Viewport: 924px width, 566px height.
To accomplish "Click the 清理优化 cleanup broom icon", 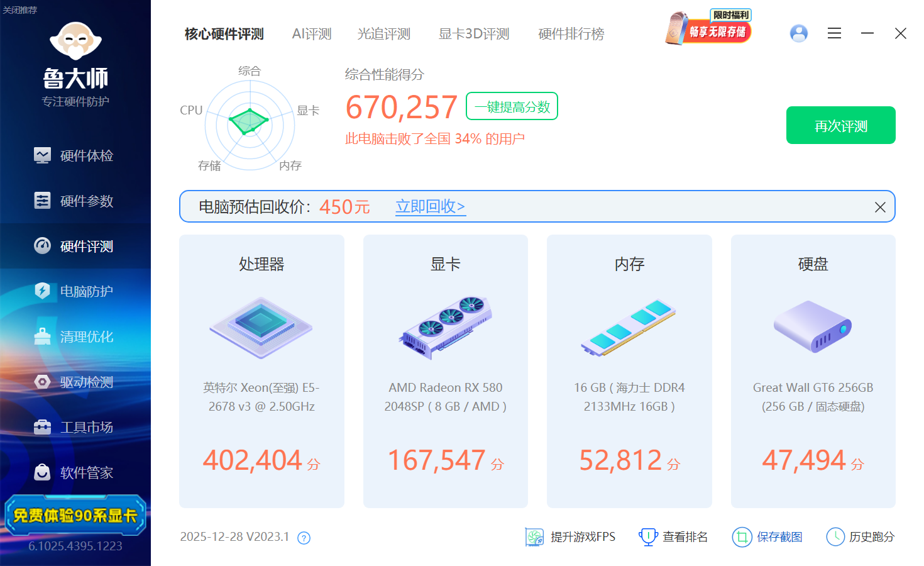I will click(42, 336).
